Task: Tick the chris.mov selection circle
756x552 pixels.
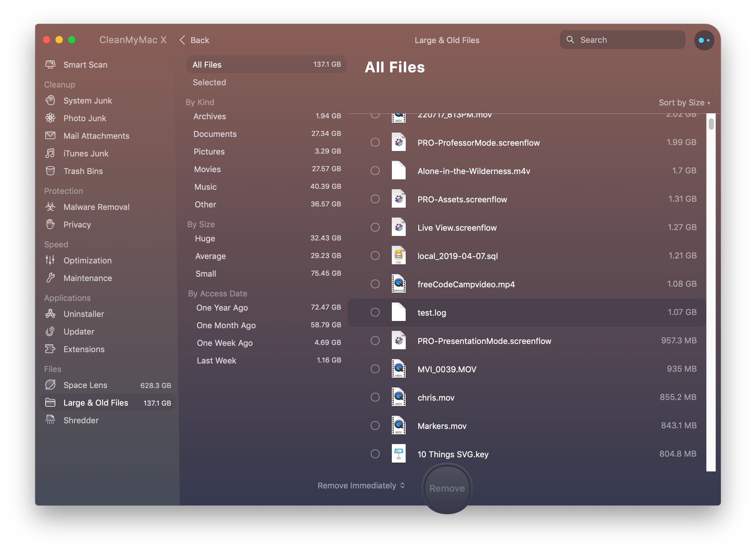Action: (375, 397)
